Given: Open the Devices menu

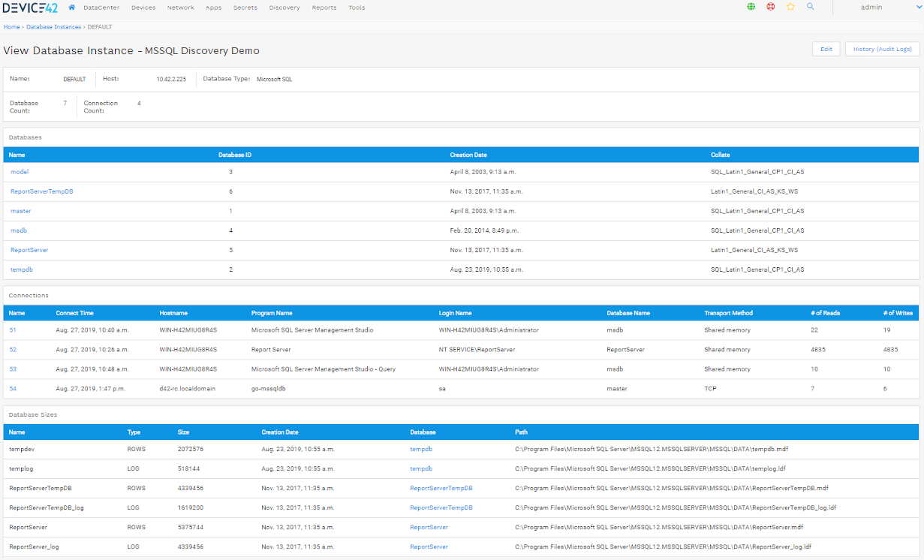Looking at the screenshot, I should (x=143, y=8).
